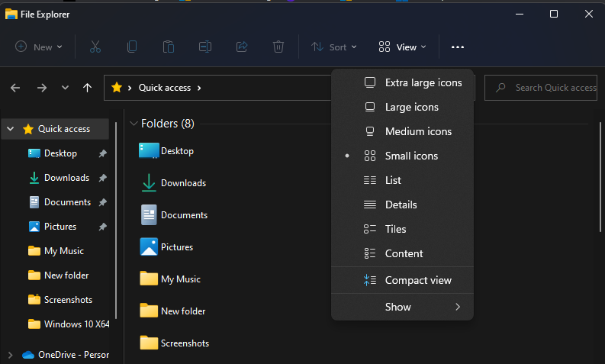605x364 pixels.
Task: Maximize the File Explorer window
Action: coord(554,14)
